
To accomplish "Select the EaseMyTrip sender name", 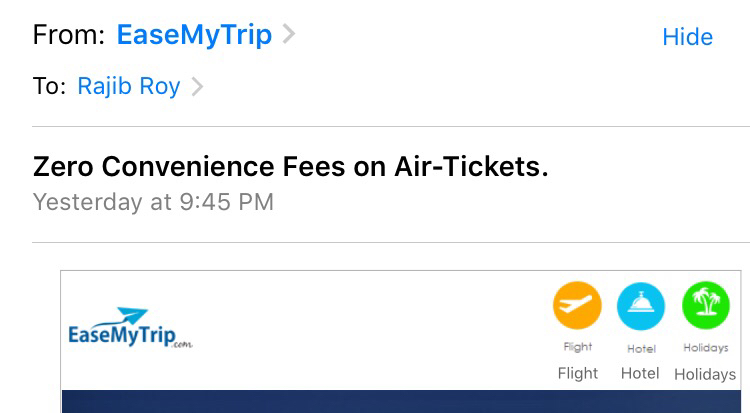I will pos(194,35).
